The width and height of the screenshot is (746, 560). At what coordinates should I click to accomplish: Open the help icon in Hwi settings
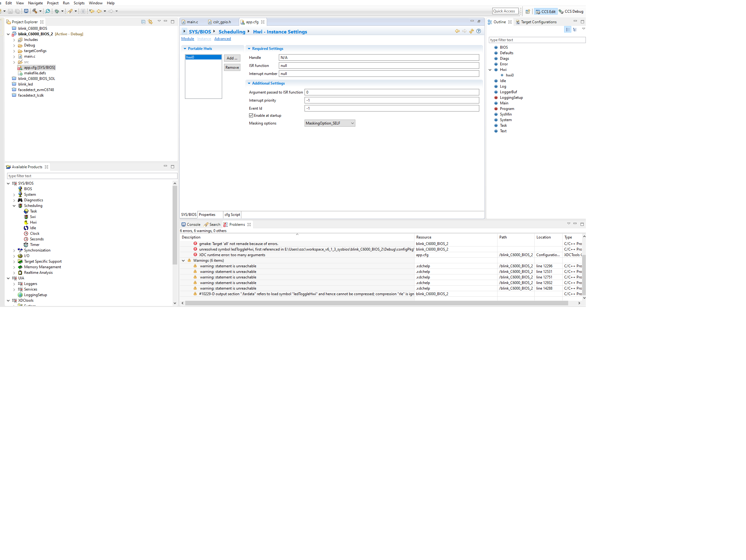479,31
